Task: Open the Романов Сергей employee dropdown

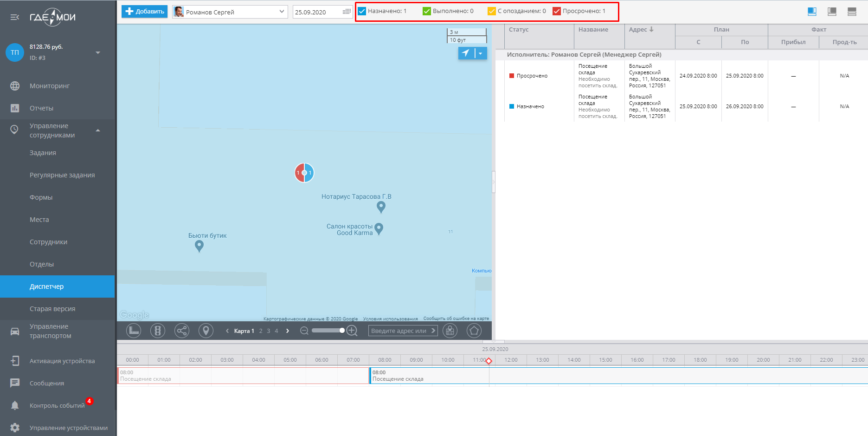Action: pos(230,12)
